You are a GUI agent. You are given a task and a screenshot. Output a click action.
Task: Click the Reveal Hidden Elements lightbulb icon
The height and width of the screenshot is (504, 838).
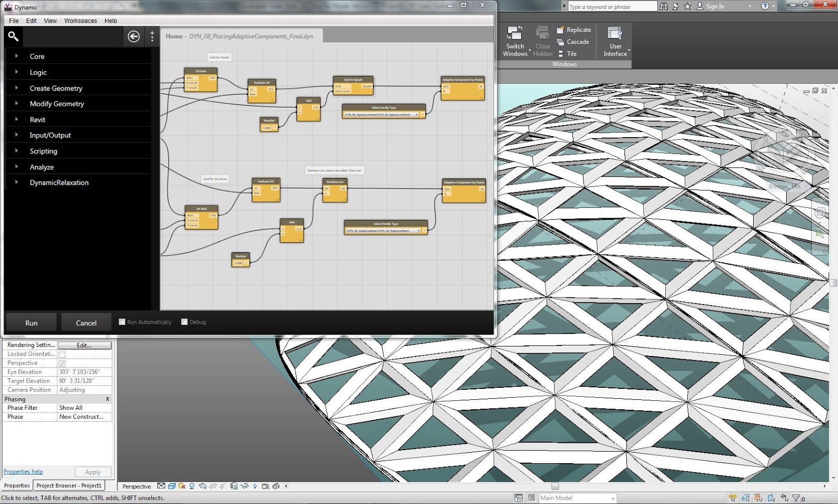point(254,487)
